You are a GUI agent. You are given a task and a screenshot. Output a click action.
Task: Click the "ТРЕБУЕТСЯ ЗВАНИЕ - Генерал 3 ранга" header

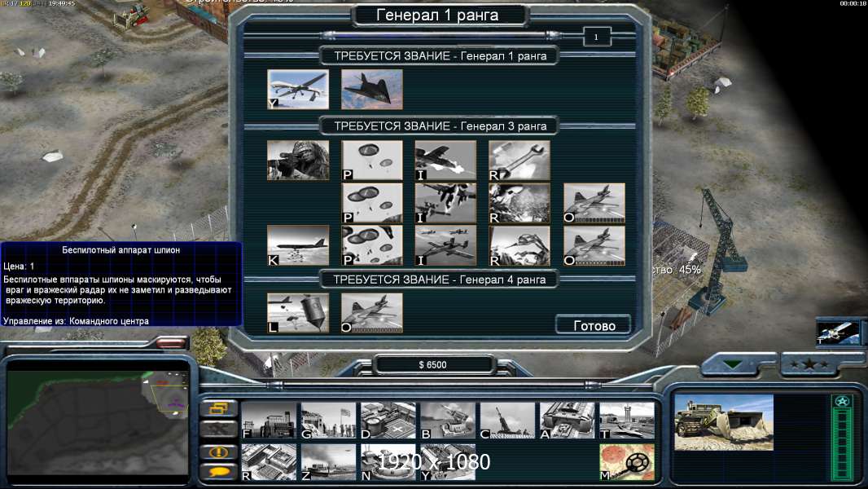click(440, 126)
